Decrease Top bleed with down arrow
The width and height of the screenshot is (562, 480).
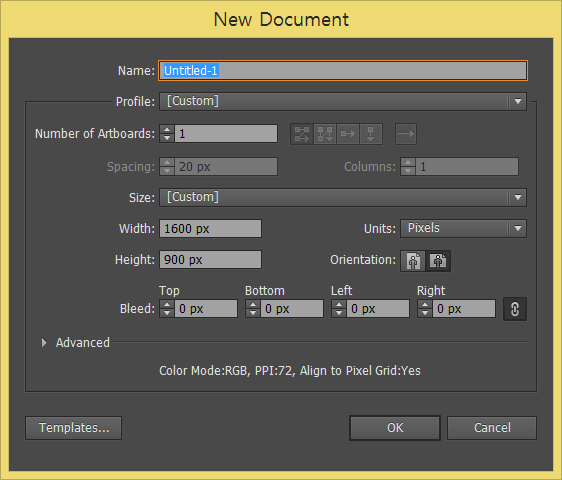(167, 313)
